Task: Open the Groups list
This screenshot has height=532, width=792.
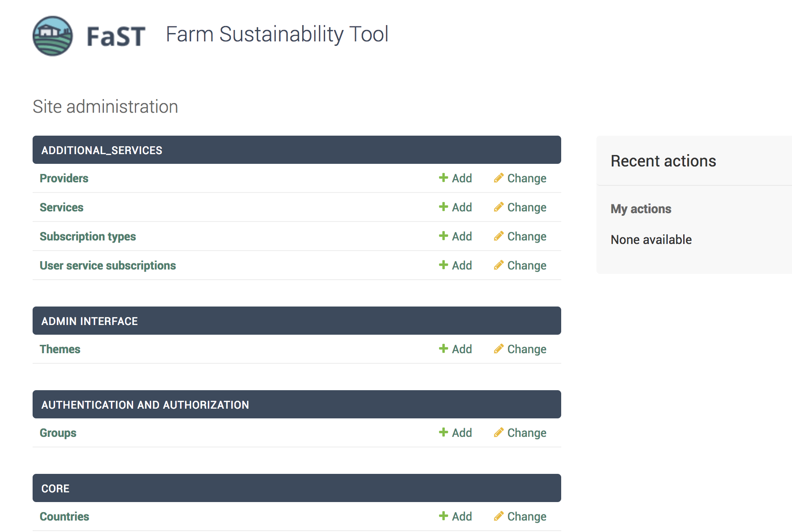Action: tap(58, 433)
